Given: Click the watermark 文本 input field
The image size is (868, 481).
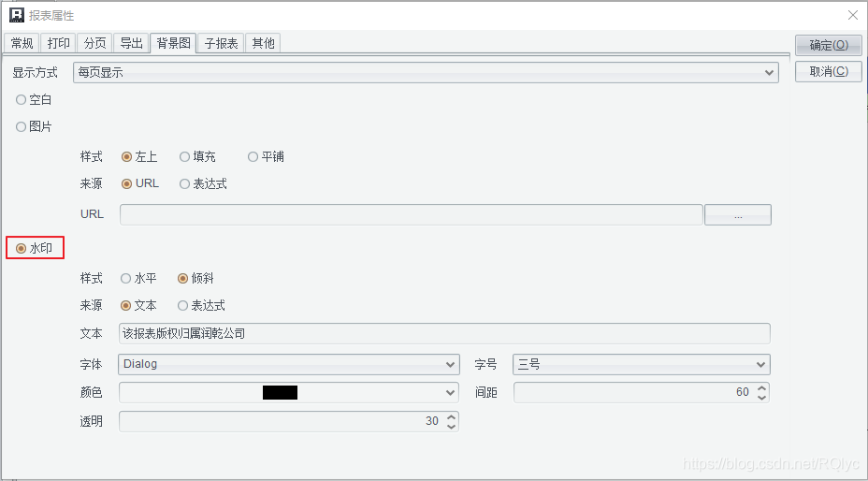Looking at the screenshot, I should coord(444,333).
